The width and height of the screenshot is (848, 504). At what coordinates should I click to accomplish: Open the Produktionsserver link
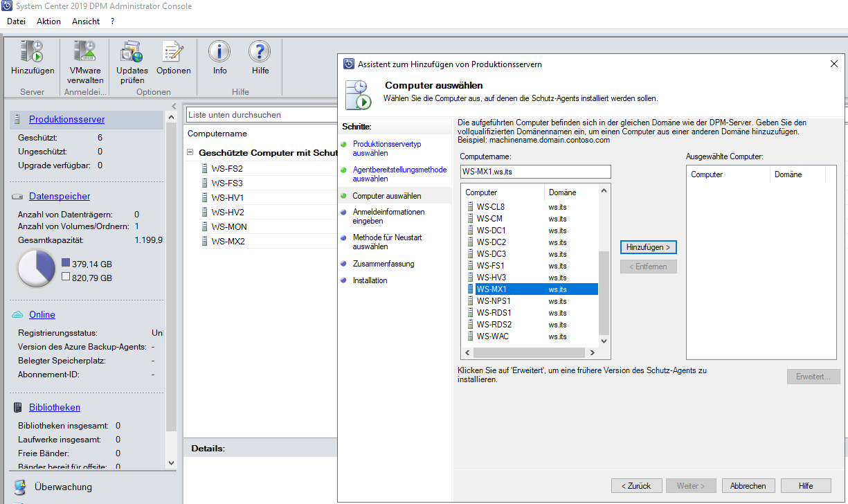coord(67,120)
